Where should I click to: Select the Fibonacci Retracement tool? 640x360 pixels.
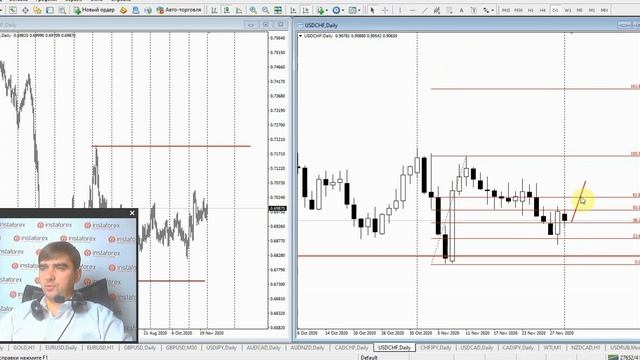pos(449,10)
